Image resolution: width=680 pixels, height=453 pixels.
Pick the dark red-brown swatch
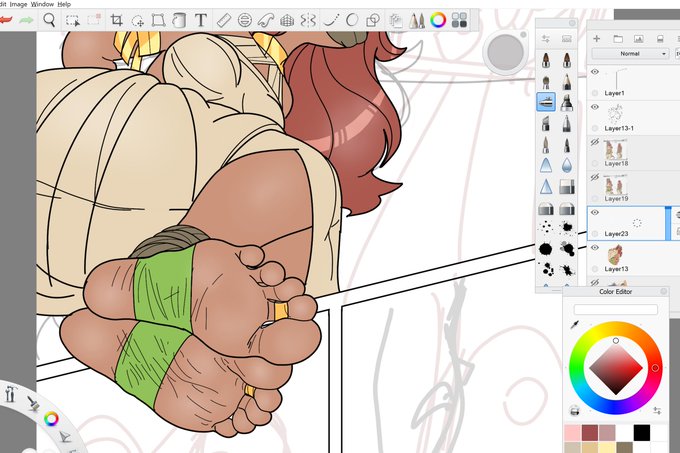590,433
